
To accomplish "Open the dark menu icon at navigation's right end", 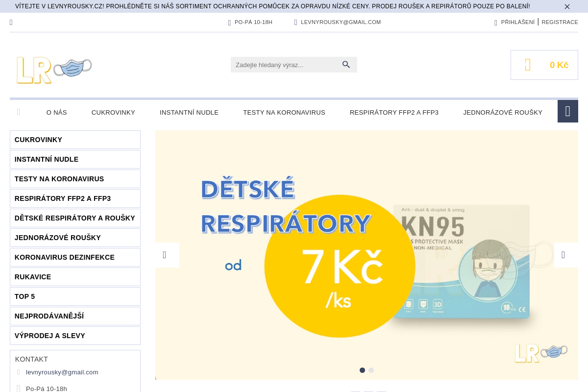I will coord(567,111).
